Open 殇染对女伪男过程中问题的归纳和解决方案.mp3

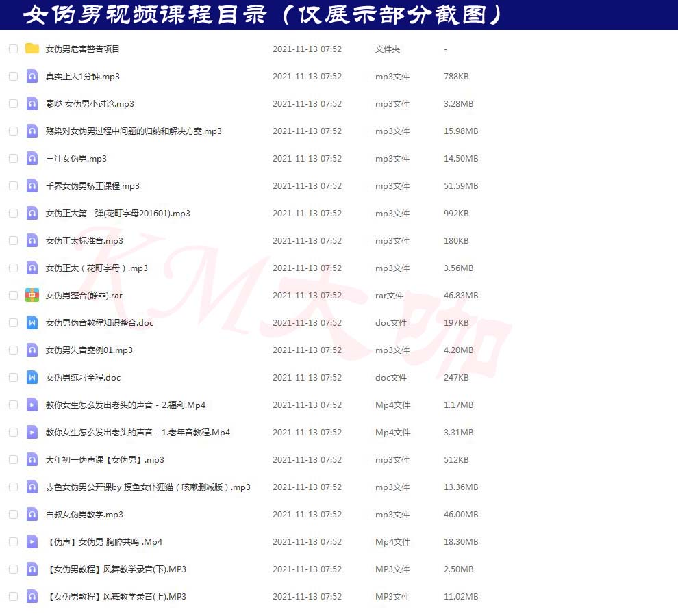tap(134, 131)
